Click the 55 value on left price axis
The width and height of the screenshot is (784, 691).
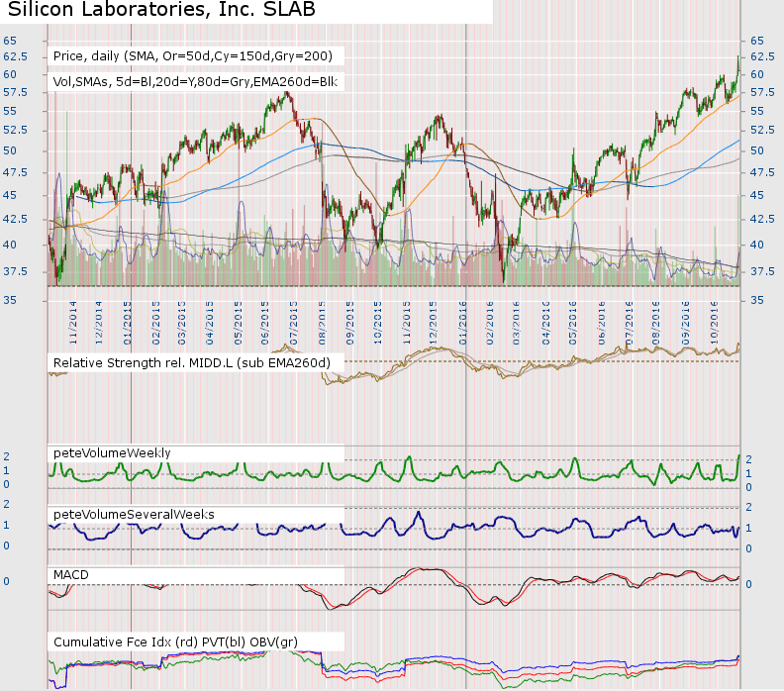(x=10, y=111)
